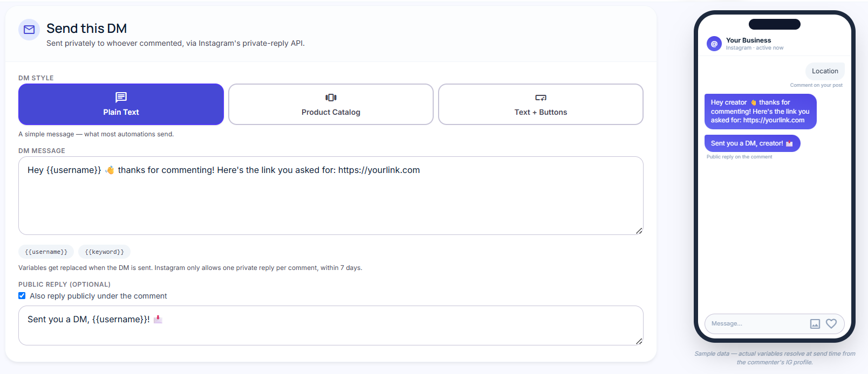Viewport: 868px width, 374px height.
Task: Click the Message... field in phone preview
Action: coord(755,324)
